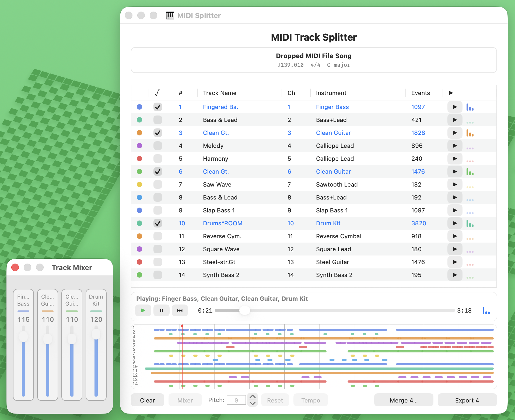
Task: Play the Fingered Bs. track preview
Action: pos(455,107)
